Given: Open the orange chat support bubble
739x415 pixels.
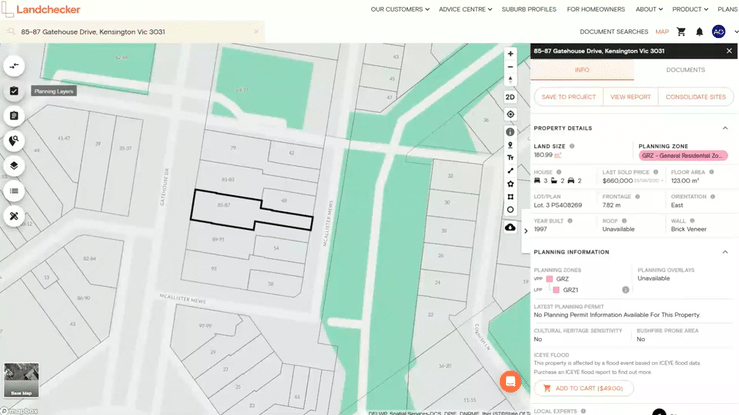Looking at the screenshot, I should pos(510,382).
